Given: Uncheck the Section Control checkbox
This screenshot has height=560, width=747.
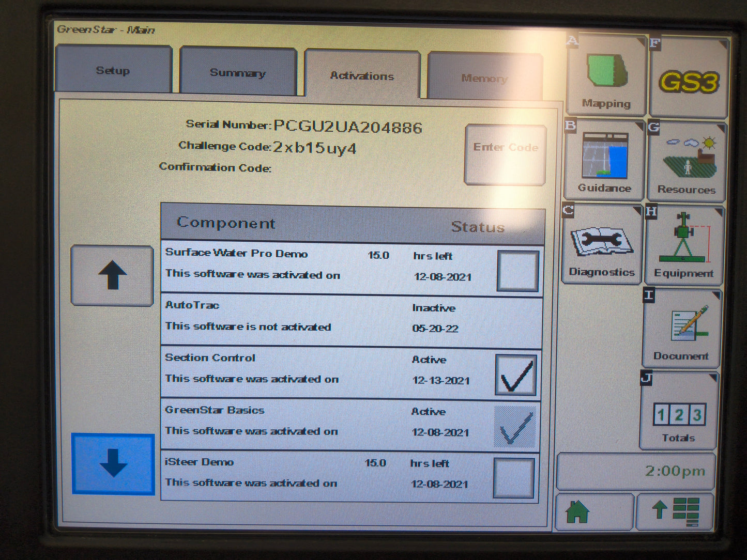Looking at the screenshot, I should pos(515,375).
